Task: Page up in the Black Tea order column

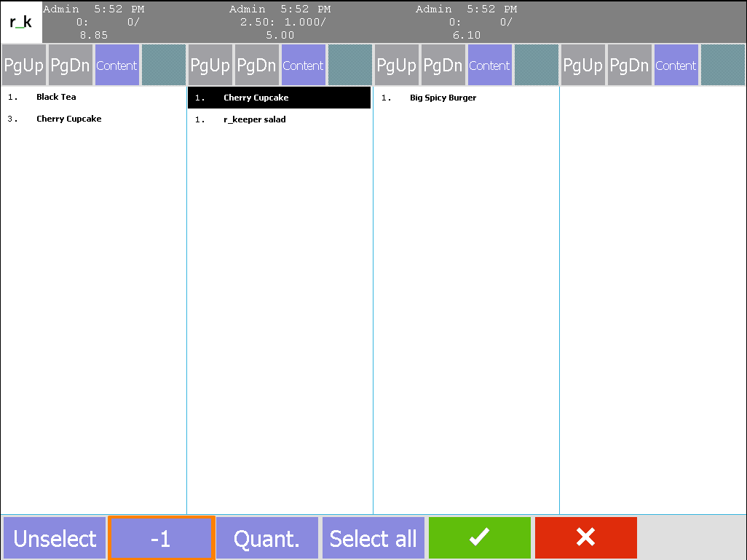Action: click(24, 65)
